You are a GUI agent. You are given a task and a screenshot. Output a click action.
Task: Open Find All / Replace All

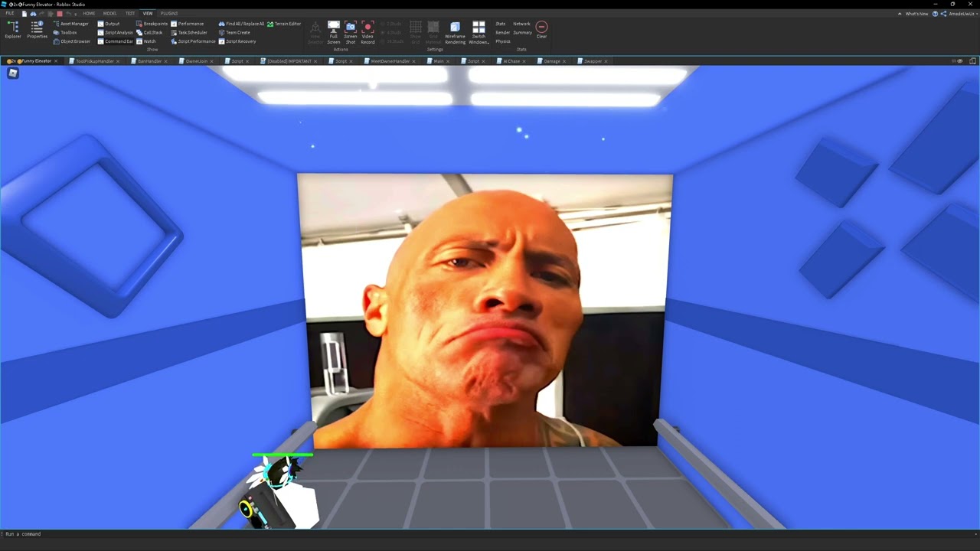click(x=241, y=24)
